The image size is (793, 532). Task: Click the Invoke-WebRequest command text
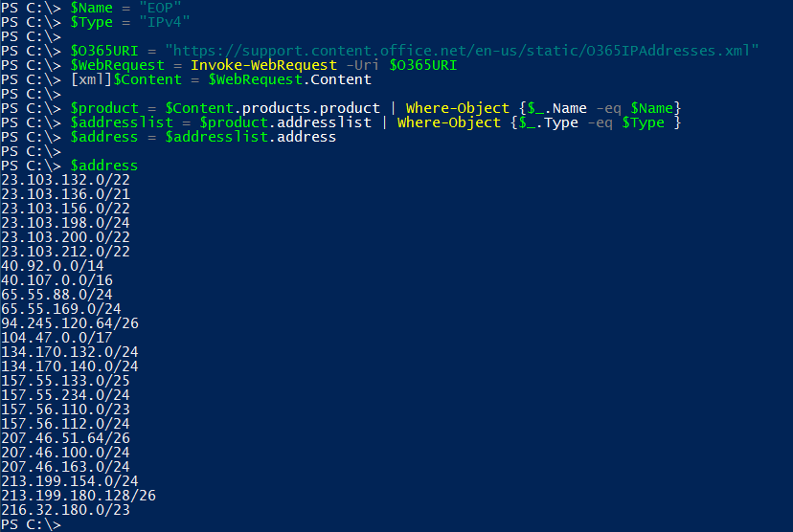pyautogui.click(x=261, y=65)
